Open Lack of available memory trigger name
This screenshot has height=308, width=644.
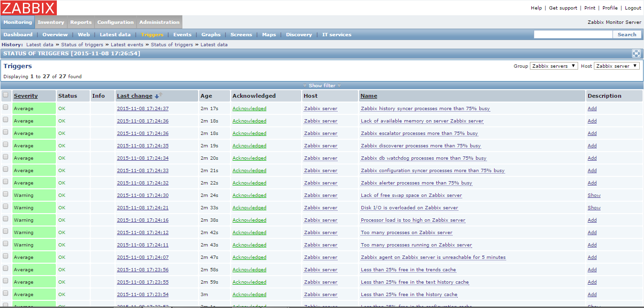coord(422,121)
